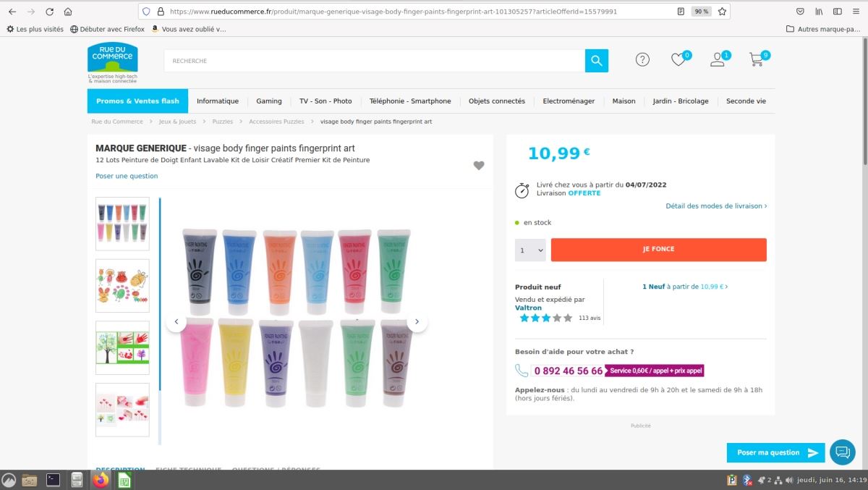Open the Autres marque-pages bookmarks folder

click(x=823, y=29)
